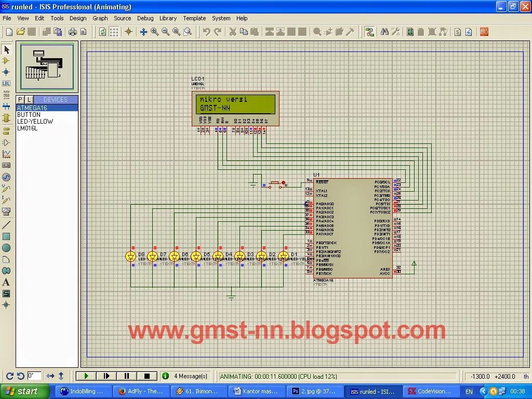This screenshot has height=399, width=532.
Task: Select the Generator mode tool
Action: coord(6,177)
